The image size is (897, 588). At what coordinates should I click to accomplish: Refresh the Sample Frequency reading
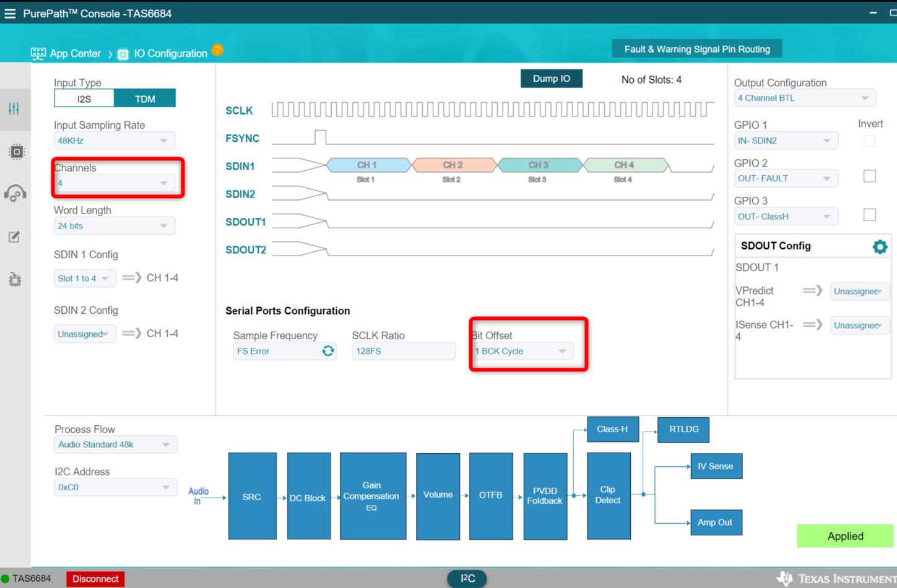328,351
